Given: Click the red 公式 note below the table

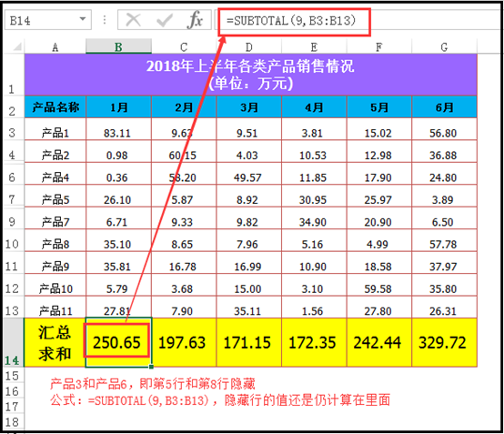Looking at the screenshot, I should tap(220, 400).
